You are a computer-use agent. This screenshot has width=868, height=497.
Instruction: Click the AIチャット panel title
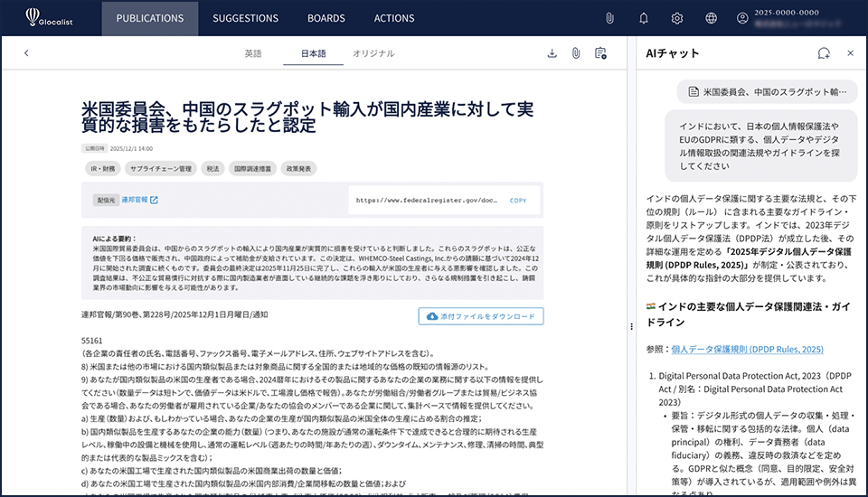pyautogui.click(x=673, y=53)
